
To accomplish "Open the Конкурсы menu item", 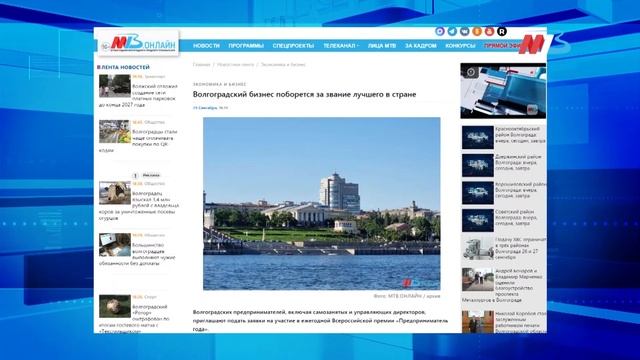I will (460, 46).
